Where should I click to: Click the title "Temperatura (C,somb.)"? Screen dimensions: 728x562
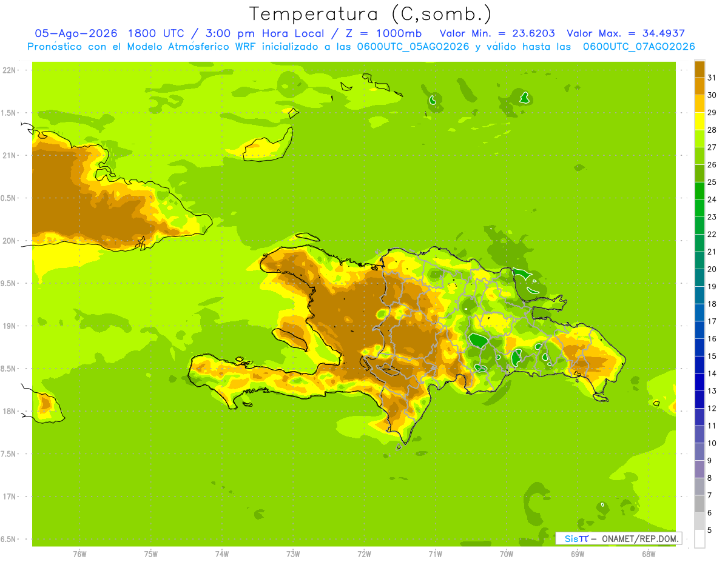(370, 13)
